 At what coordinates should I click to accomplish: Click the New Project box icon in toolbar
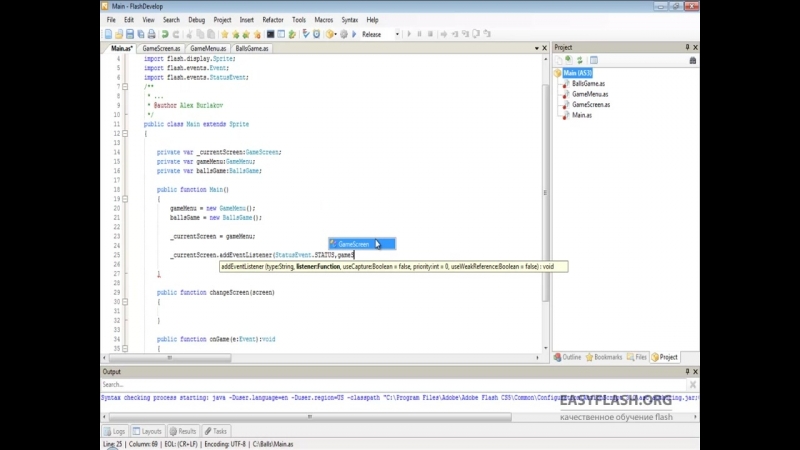click(x=330, y=34)
